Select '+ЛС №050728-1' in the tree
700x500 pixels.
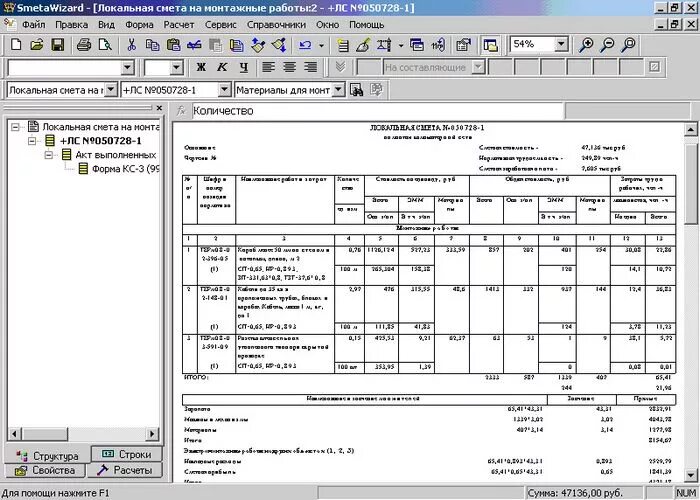(x=101, y=141)
